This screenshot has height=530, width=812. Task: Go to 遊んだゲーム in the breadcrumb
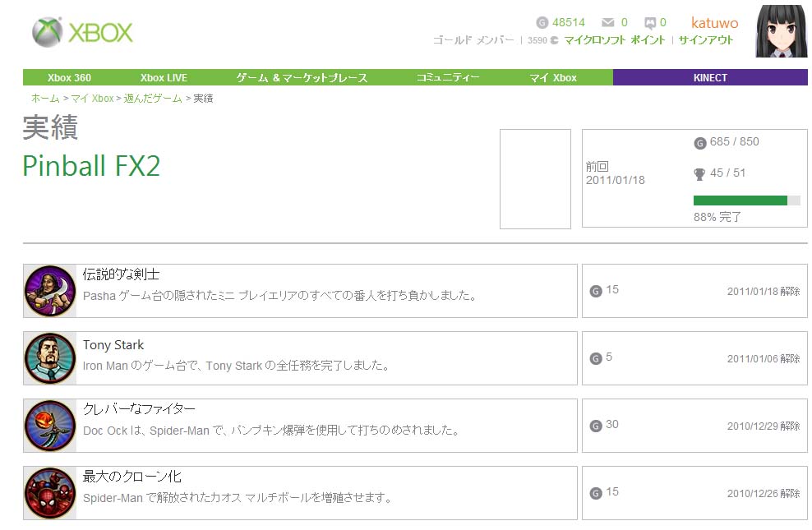[x=153, y=99]
